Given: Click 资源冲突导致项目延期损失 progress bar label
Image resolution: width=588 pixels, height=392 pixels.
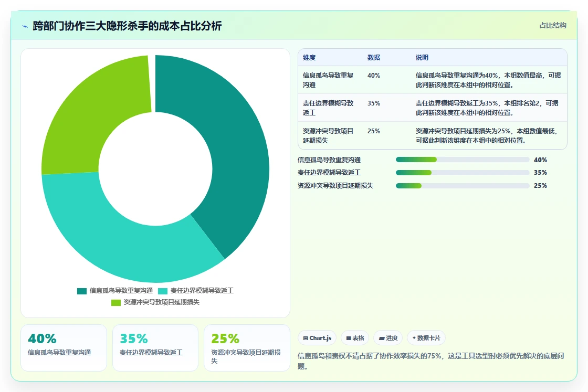Looking at the screenshot, I should pyautogui.click(x=335, y=186).
